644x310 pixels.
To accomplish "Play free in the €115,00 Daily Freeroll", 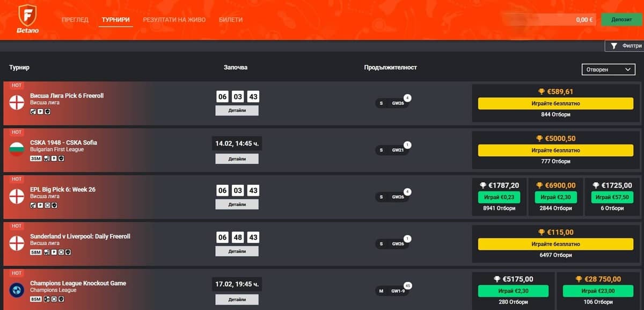I will click(555, 244).
